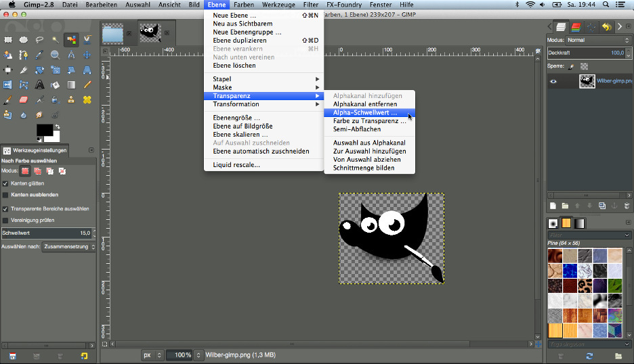Image resolution: width=634 pixels, height=364 pixels.
Task: Select the Ellipse Select tool
Action: (24, 40)
